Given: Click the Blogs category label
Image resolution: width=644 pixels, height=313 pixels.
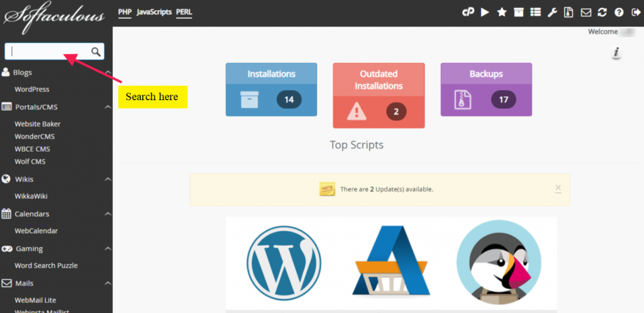Looking at the screenshot, I should click(23, 72).
